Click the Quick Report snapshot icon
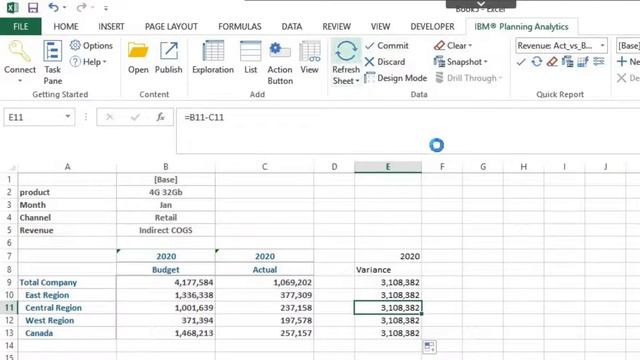Viewport: 640px width, 360px height. tap(567, 62)
